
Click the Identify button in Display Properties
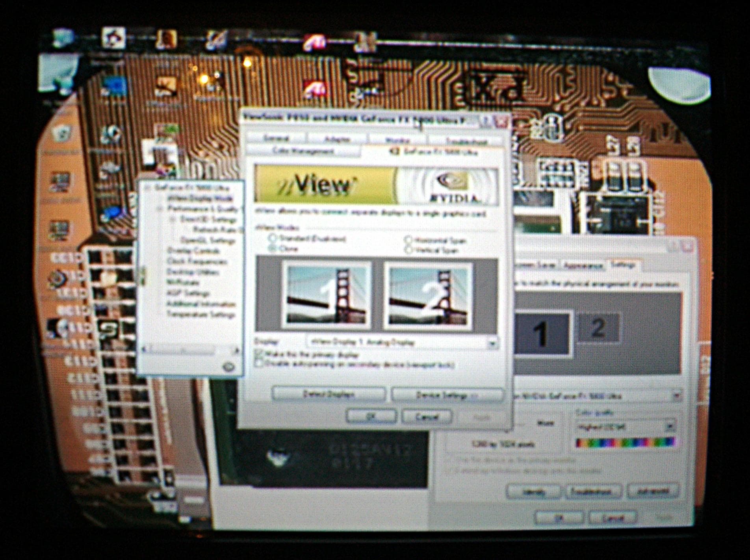(535, 491)
